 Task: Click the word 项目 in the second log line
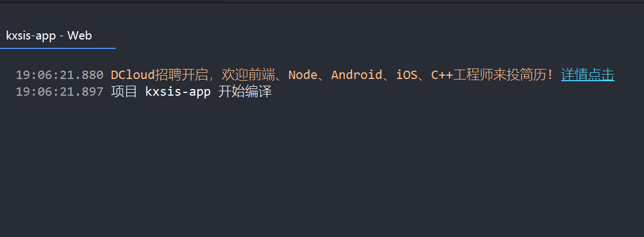pyautogui.click(x=124, y=92)
